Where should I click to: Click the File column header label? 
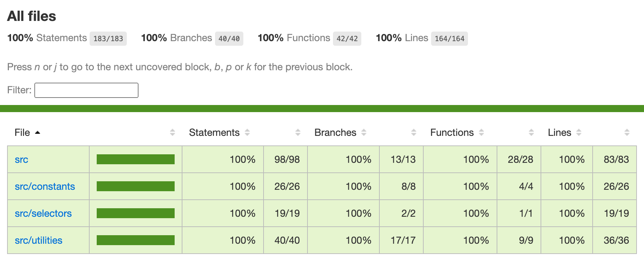[22, 133]
